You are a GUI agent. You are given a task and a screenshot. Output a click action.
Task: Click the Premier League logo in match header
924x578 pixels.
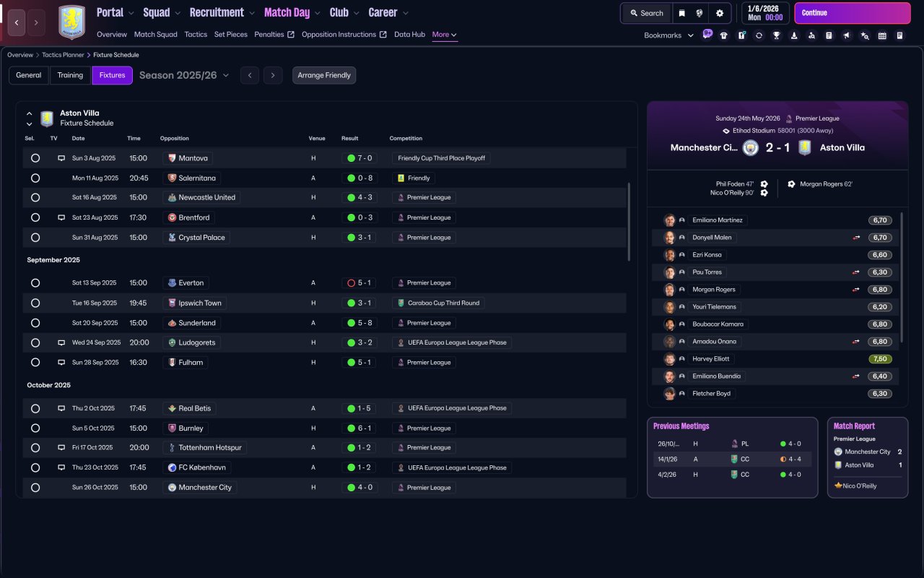(789, 118)
